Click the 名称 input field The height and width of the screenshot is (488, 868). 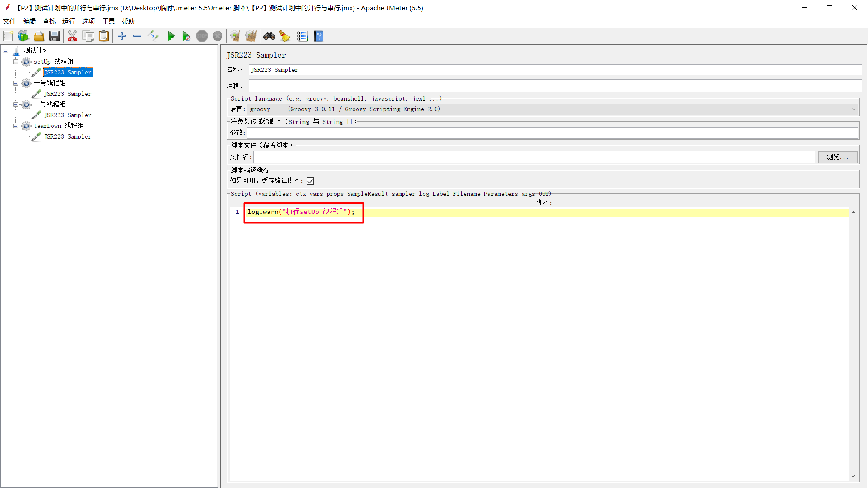555,70
